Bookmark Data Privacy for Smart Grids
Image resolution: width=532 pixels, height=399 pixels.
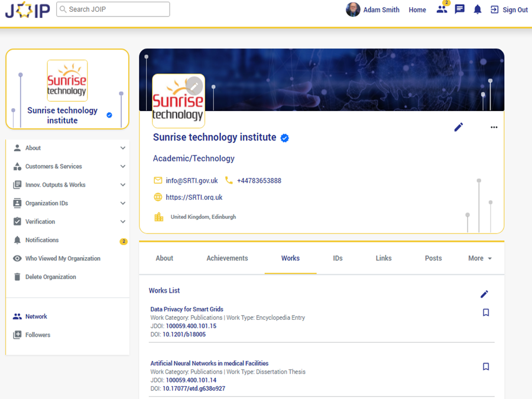pyautogui.click(x=486, y=313)
